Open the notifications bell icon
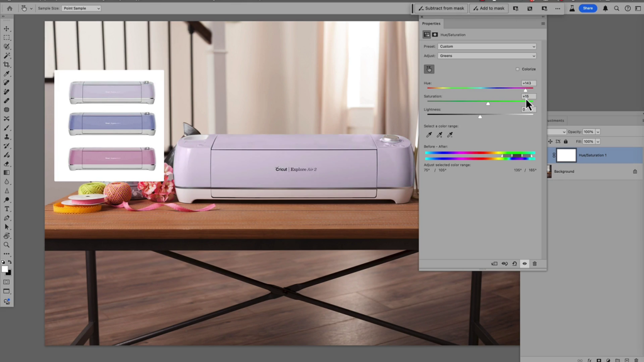 point(606,8)
